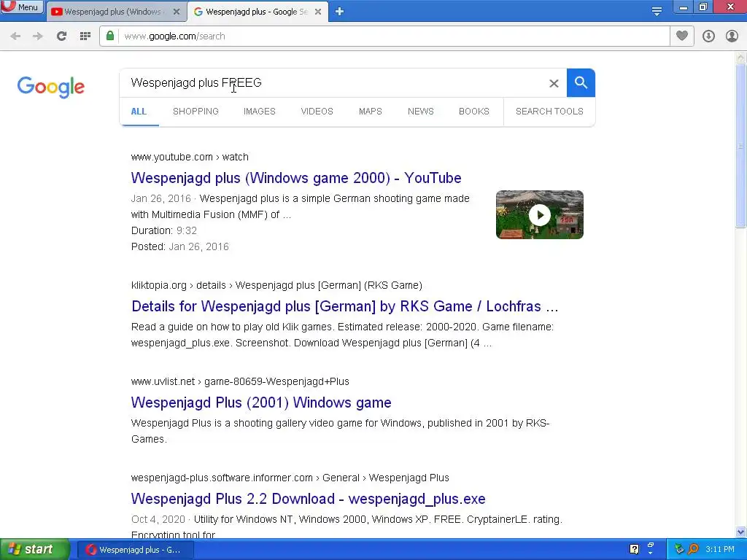
Task: Open the tab menu icon in title bar
Action: [657, 12]
